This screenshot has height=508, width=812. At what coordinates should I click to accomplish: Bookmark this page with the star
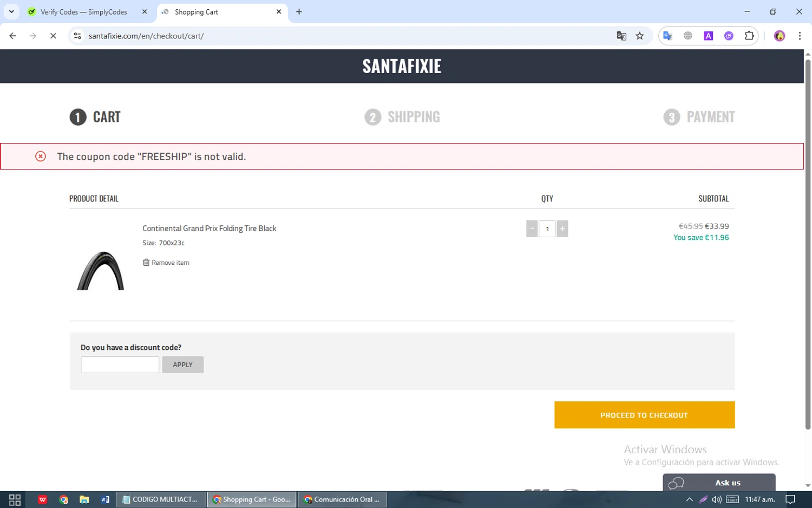tap(640, 36)
